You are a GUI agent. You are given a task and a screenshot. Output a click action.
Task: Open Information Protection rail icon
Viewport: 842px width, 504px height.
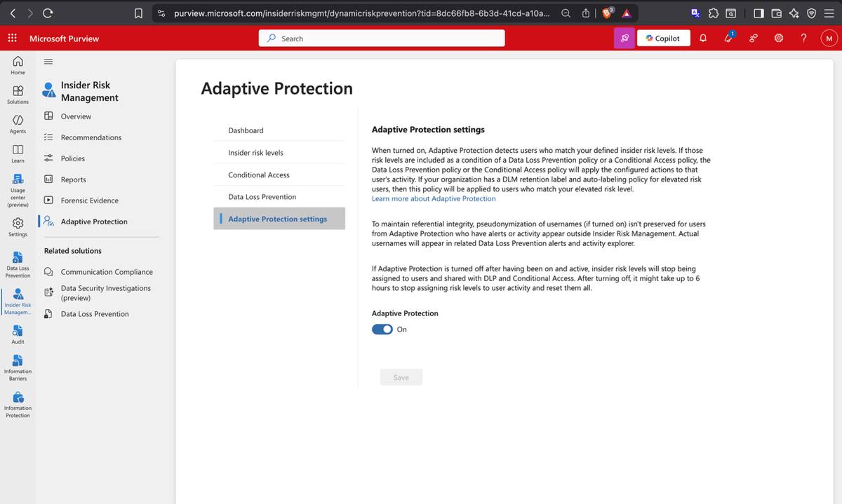[x=18, y=404]
